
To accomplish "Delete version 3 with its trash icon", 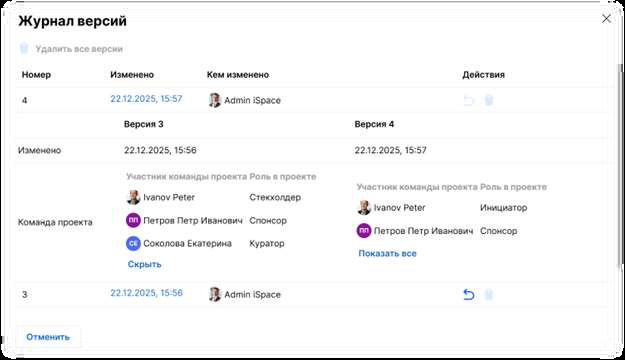I will pyautogui.click(x=489, y=295).
